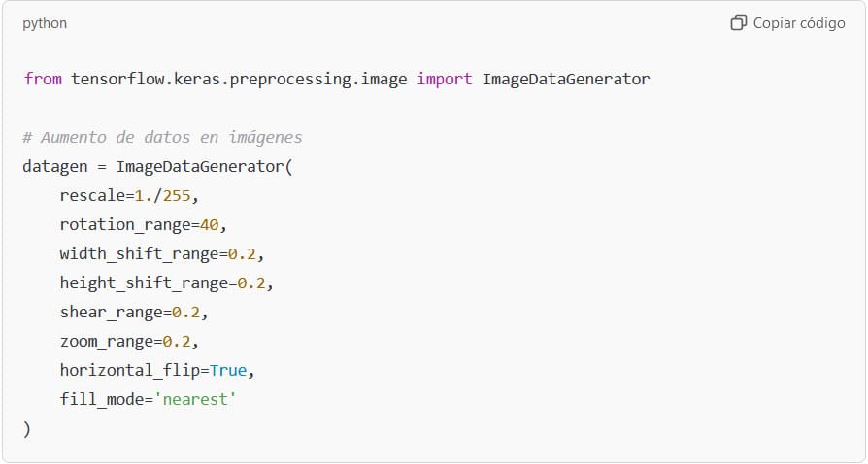The image size is (868, 464).
Task: Click ImageDataGenerator( constructor call
Action: click(x=204, y=166)
